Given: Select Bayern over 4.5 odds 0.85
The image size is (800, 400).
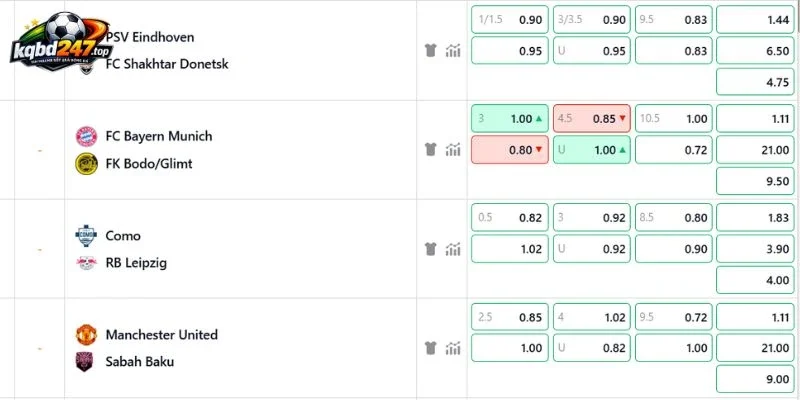Looking at the screenshot, I should tap(592, 119).
